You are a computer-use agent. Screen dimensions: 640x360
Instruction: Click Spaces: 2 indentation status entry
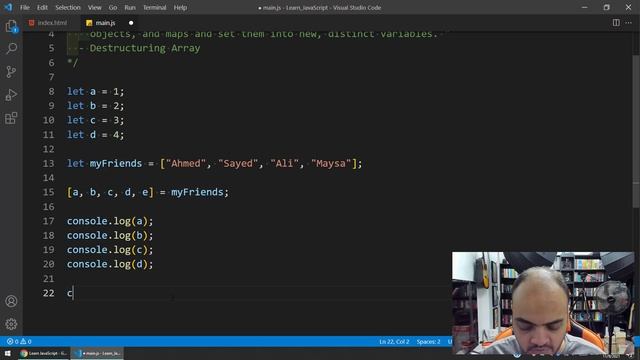[x=428, y=341]
